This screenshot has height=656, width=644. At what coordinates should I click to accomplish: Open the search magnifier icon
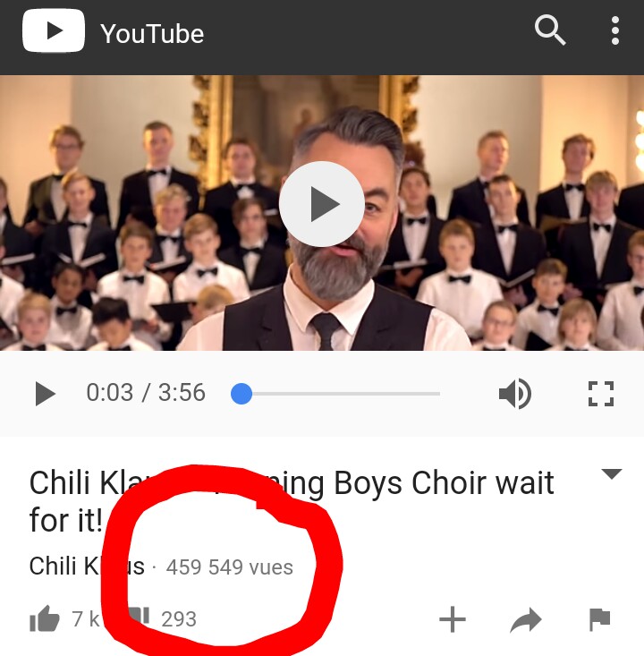(x=550, y=30)
